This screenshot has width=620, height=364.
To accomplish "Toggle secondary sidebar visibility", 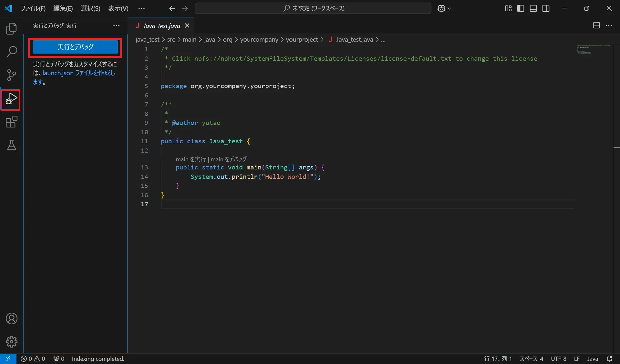I will click(546, 8).
